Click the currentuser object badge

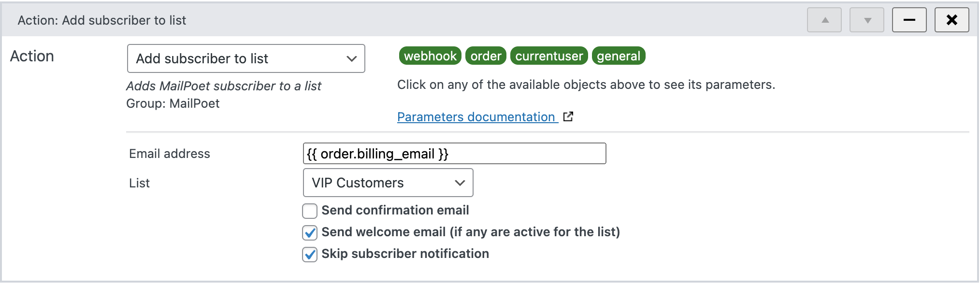pyautogui.click(x=549, y=56)
